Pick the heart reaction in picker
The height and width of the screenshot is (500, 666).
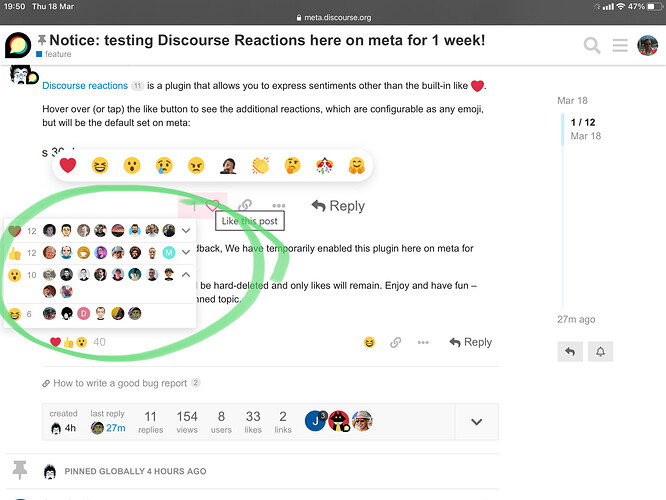68,165
